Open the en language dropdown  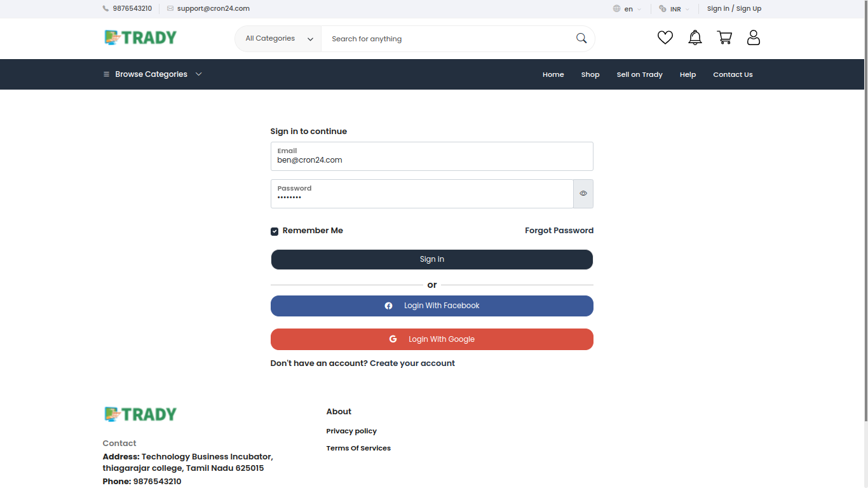628,9
